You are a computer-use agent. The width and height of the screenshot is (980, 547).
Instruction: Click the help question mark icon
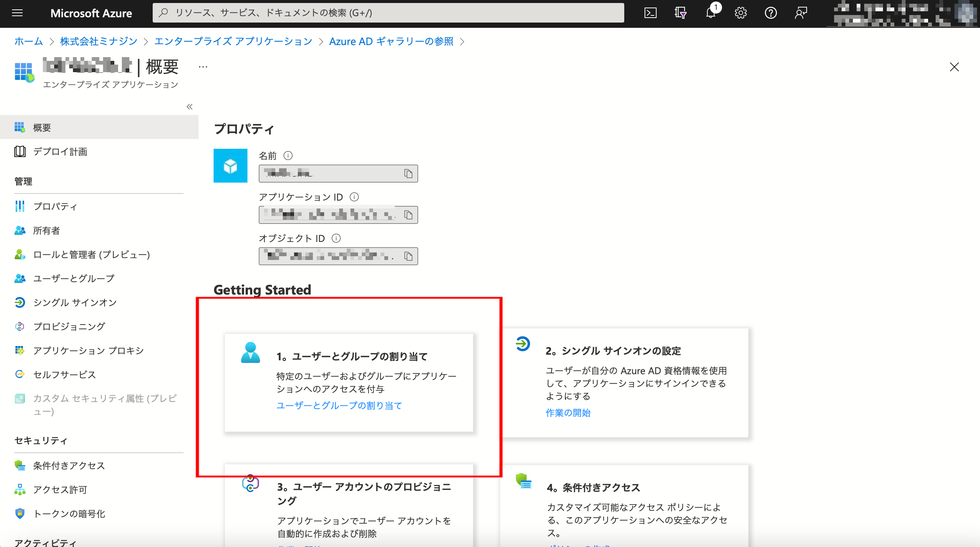tap(771, 13)
